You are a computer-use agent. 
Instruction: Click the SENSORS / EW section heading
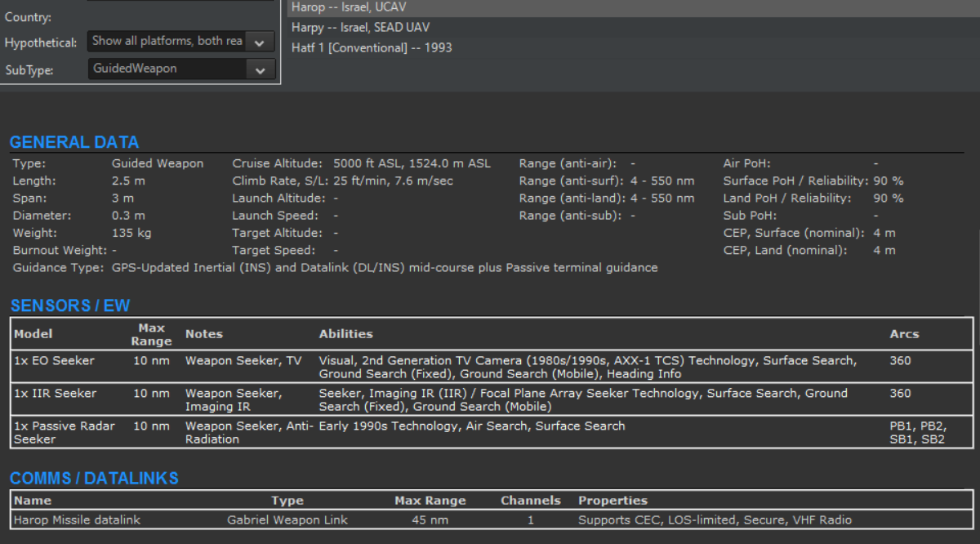click(70, 305)
